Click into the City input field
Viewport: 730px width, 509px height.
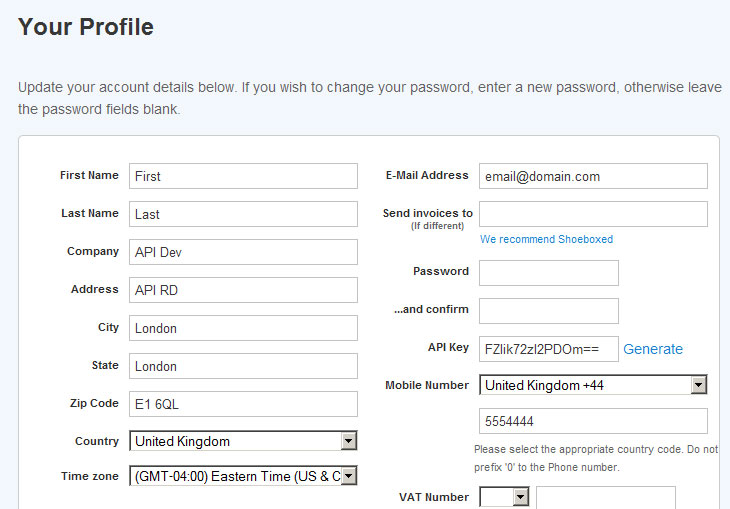[243, 328]
